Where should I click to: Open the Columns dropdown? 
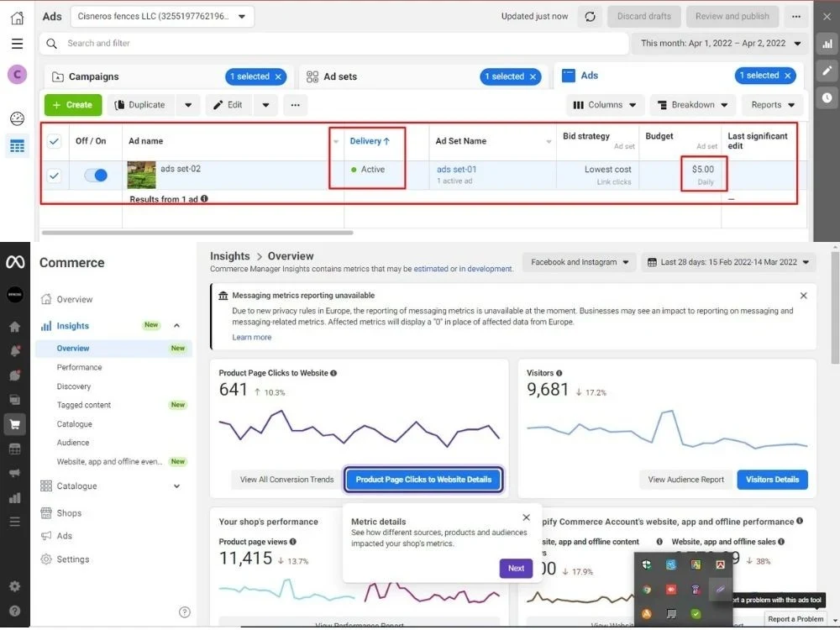tap(605, 105)
